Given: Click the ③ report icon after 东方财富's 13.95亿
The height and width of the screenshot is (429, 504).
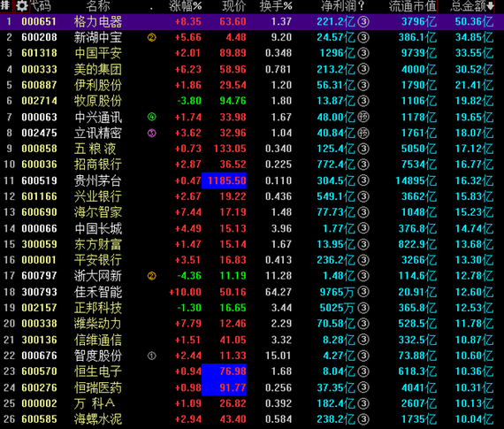Looking at the screenshot, I should click(x=363, y=244).
